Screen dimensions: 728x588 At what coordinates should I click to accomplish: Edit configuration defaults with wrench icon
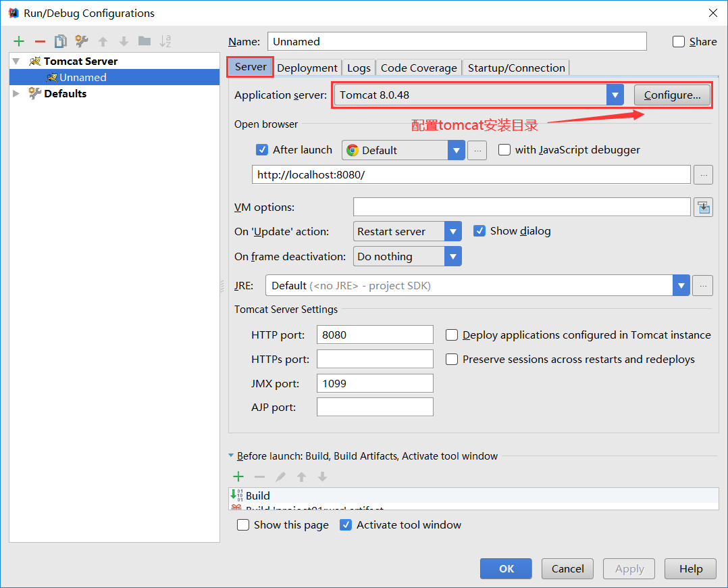tap(82, 41)
